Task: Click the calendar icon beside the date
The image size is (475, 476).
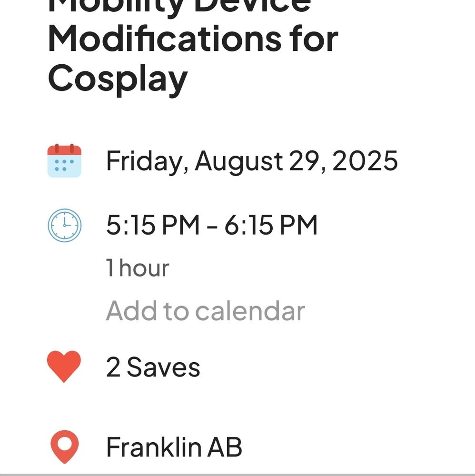Action: 64,161
